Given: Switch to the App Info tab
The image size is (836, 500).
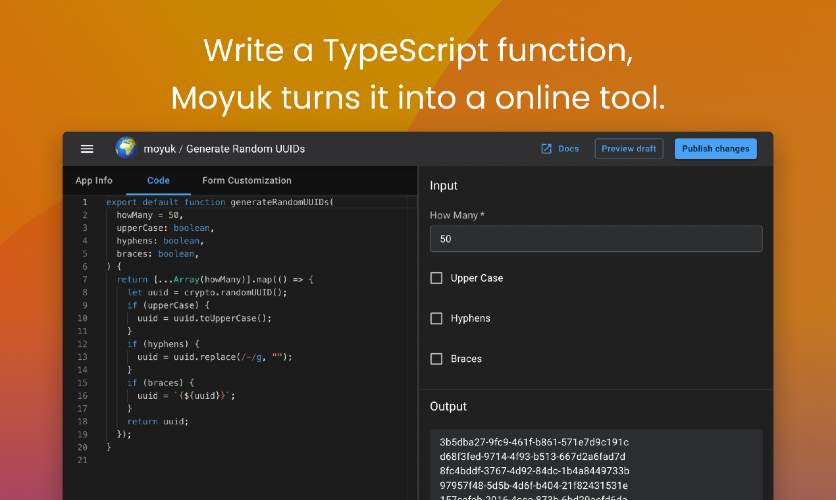Looking at the screenshot, I should click(94, 180).
